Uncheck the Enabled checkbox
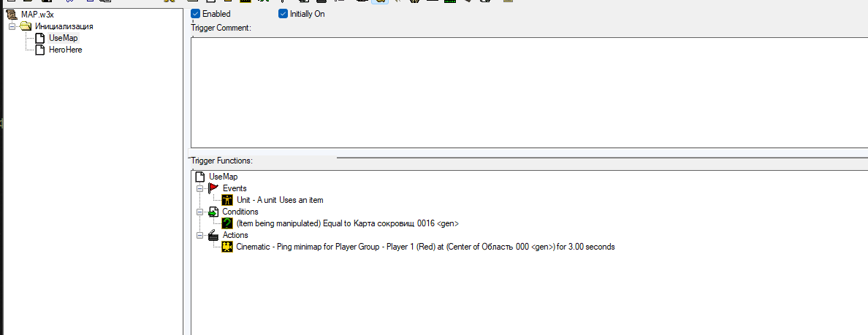This screenshot has height=335, width=868. click(195, 14)
